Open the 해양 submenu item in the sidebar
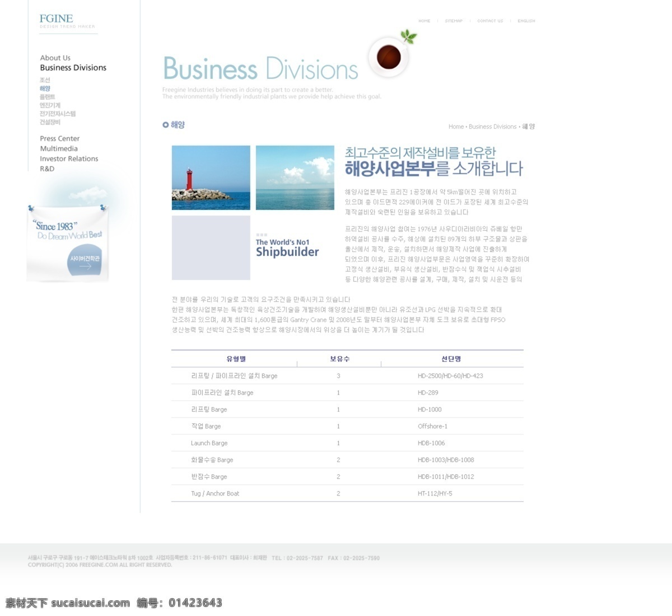Screen dimensions: 672x616 point(45,88)
